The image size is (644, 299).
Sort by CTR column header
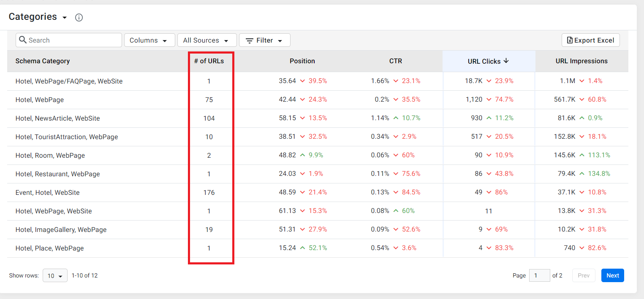(396, 61)
